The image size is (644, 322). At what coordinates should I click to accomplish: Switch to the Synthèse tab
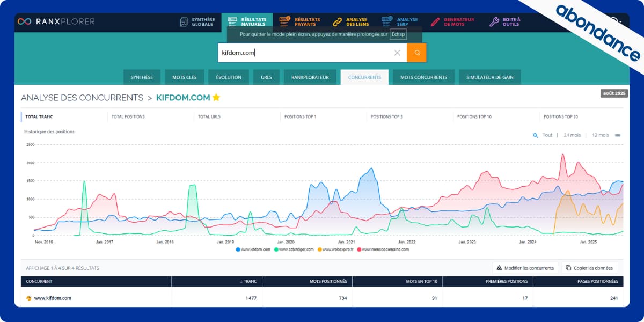click(142, 77)
